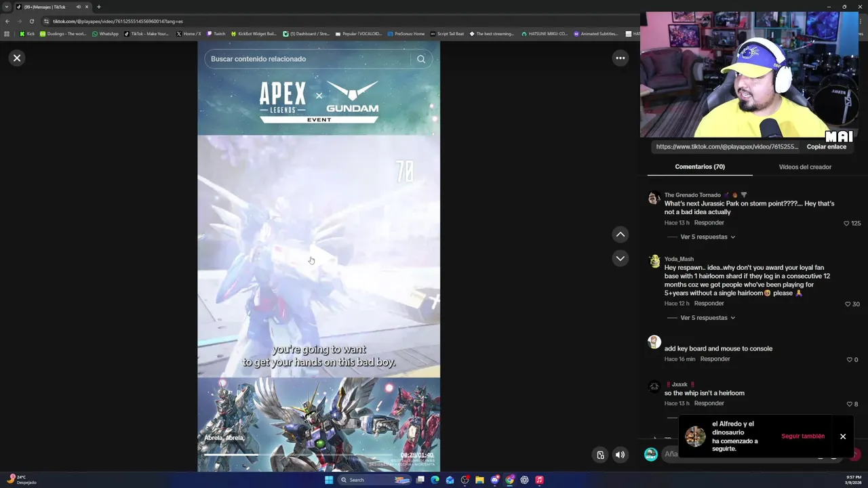Click the video URL field text
Screen dimensions: 868x488
(x=727, y=146)
